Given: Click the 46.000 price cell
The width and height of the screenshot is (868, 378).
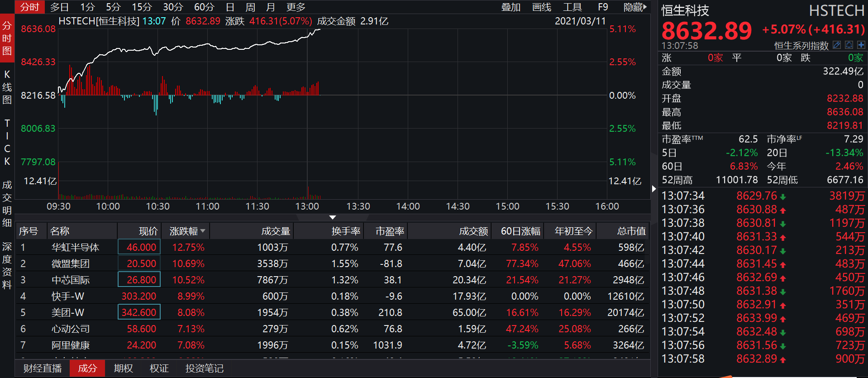Looking at the screenshot, I should click(139, 247).
